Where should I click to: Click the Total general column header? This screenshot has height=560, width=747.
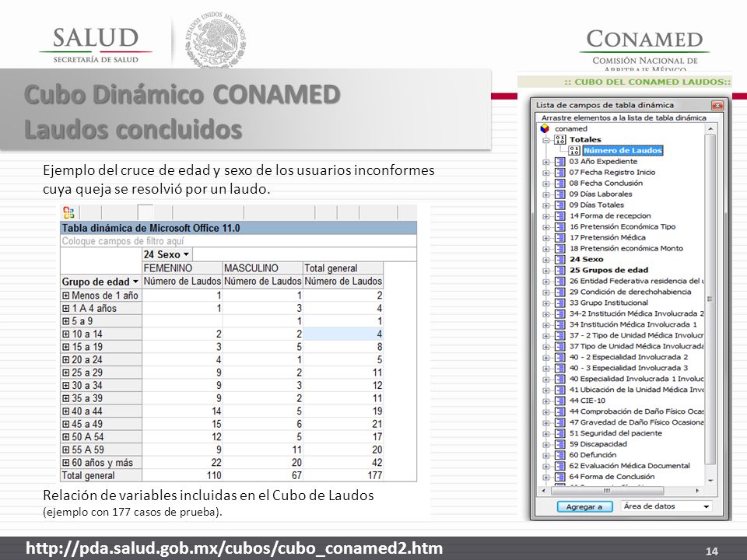[x=343, y=268]
